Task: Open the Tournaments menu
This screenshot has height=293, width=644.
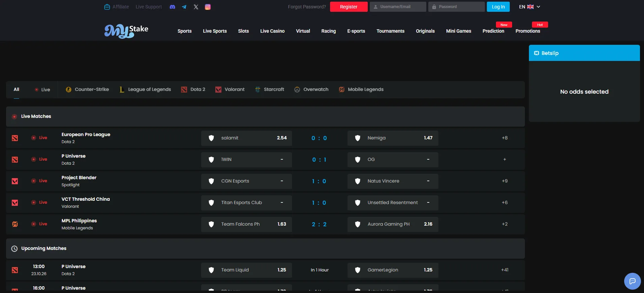Action: tap(390, 31)
